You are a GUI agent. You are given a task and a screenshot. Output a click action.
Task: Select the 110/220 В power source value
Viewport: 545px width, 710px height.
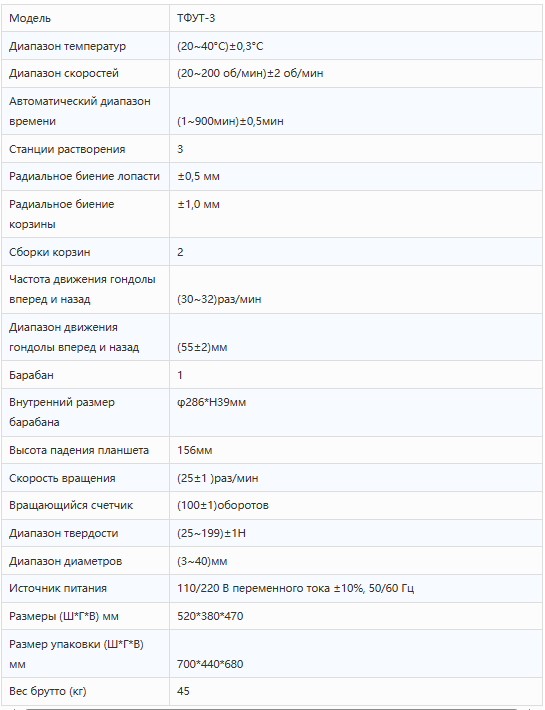click(296, 588)
